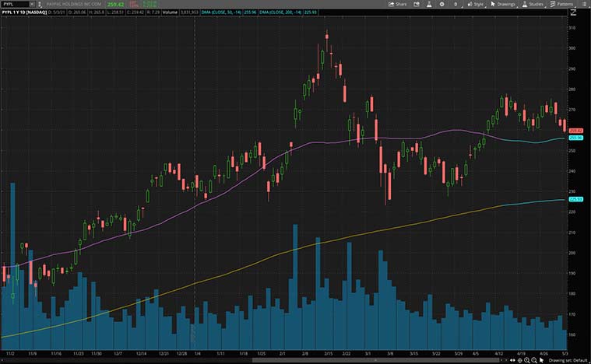Click the hamburger menu icon at top right
Screen dimensions: 591x364
(x=584, y=4)
